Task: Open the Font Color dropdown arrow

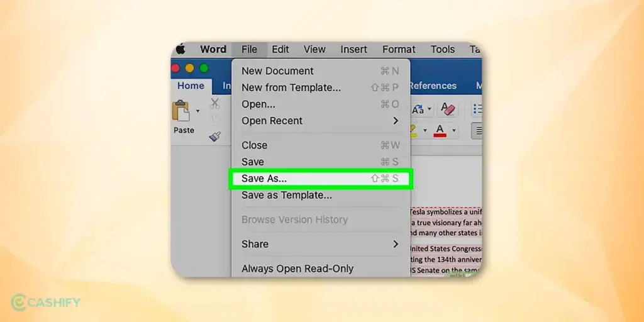Action: coord(454,131)
